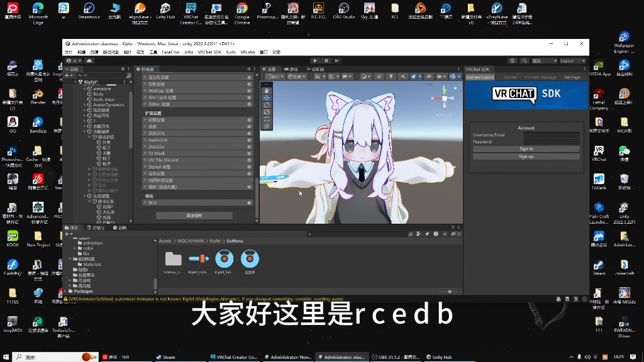Viewport: 644px width, 362px height.
Task: Toggle Scene effects (skybox/fx) button
Action: pyautogui.click(x=415, y=76)
